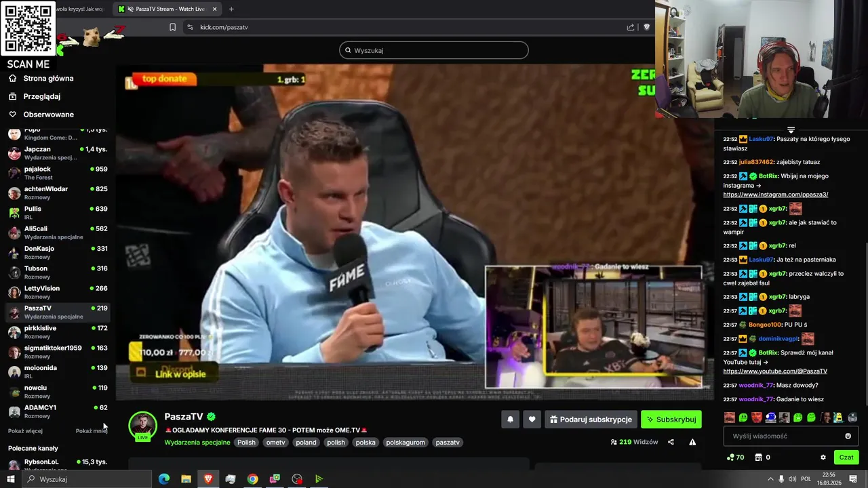Open the sigmatiktoker1959 channel
The image size is (868, 488).
click(x=57, y=352)
